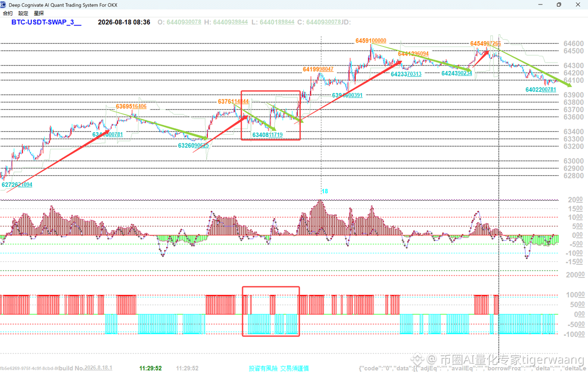The height and width of the screenshot is (372, 588).
Task: Select the close price value after C:
Action: 323,22
